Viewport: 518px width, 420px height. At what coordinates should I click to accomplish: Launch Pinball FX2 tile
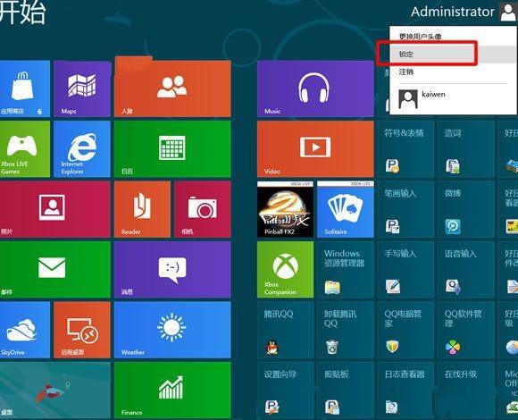pyautogui.click(x=286, y=209)
